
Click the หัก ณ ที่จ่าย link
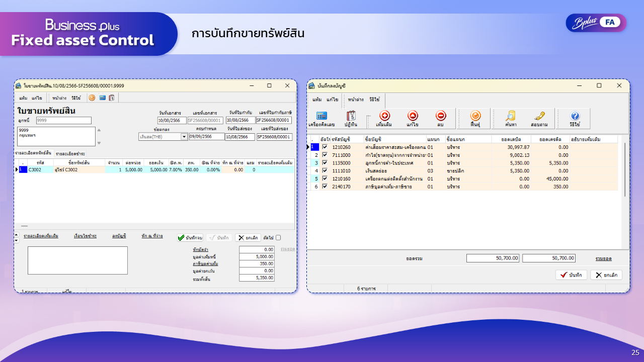[152, 236]
